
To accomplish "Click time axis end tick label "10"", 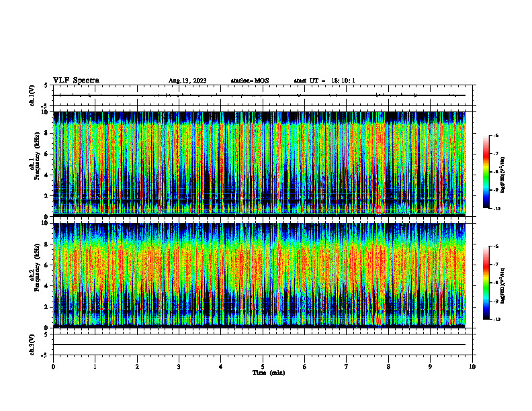I will 472,367.
